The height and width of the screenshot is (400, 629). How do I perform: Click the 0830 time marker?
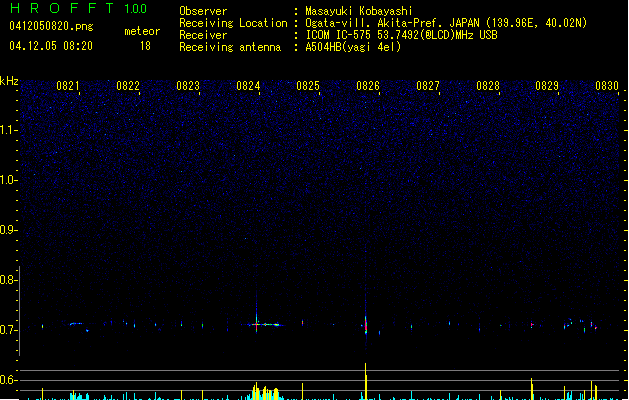point(607,86)
